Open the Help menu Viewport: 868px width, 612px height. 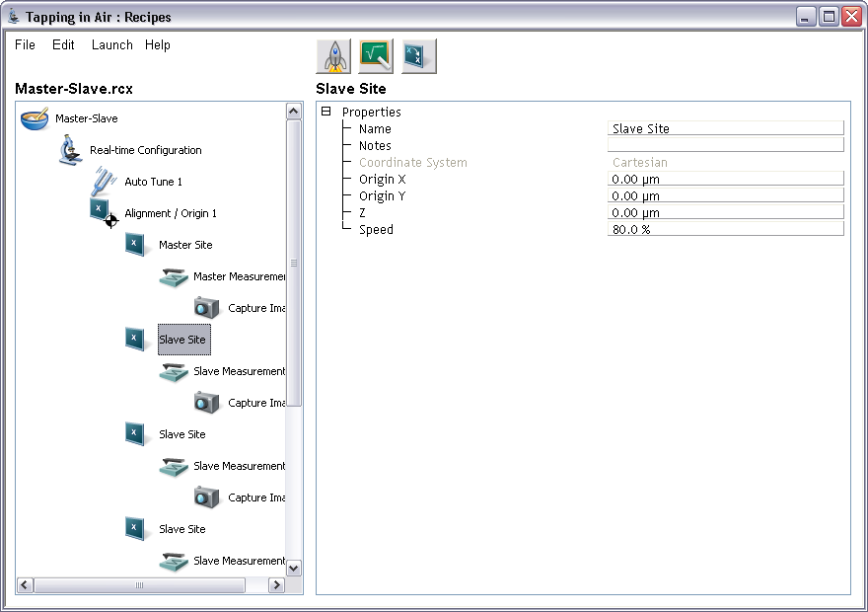(158, 45)
